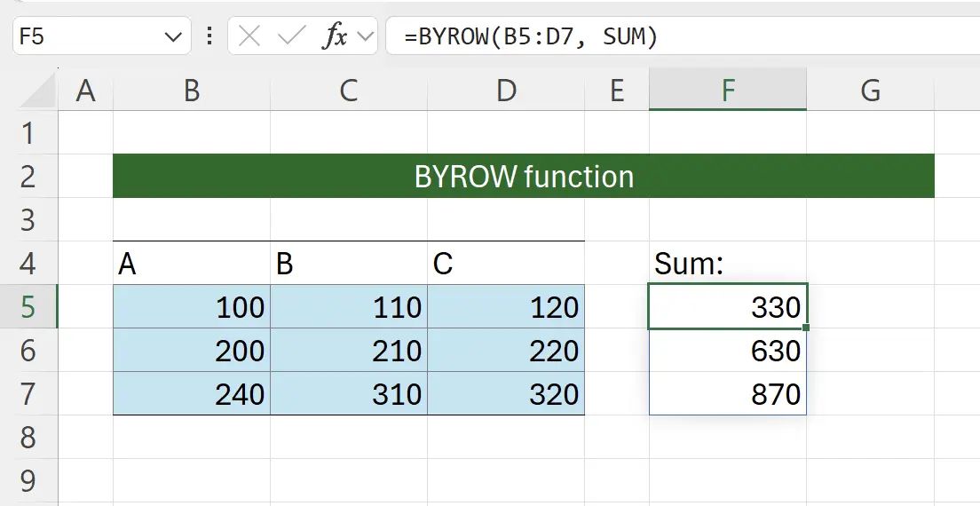Click the formula bar with the BYROW formula
The width and height of the screenshot is (980, 506).
[x=683, y=36]
